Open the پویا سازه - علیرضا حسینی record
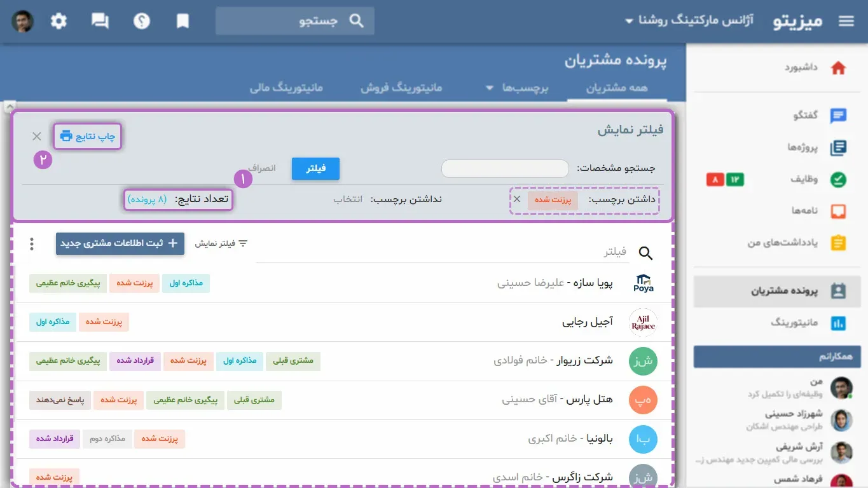The height and width of the screenshot is (488, 868). (555, 283)
